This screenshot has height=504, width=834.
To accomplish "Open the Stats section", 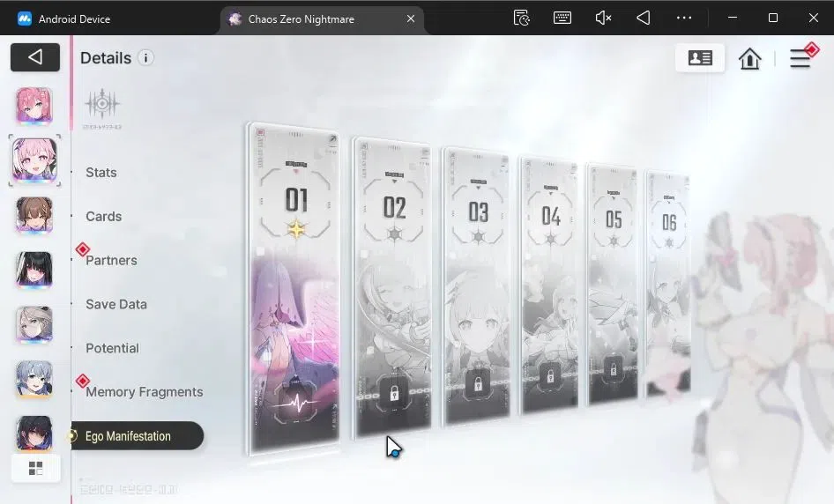I will pos(101,172).
